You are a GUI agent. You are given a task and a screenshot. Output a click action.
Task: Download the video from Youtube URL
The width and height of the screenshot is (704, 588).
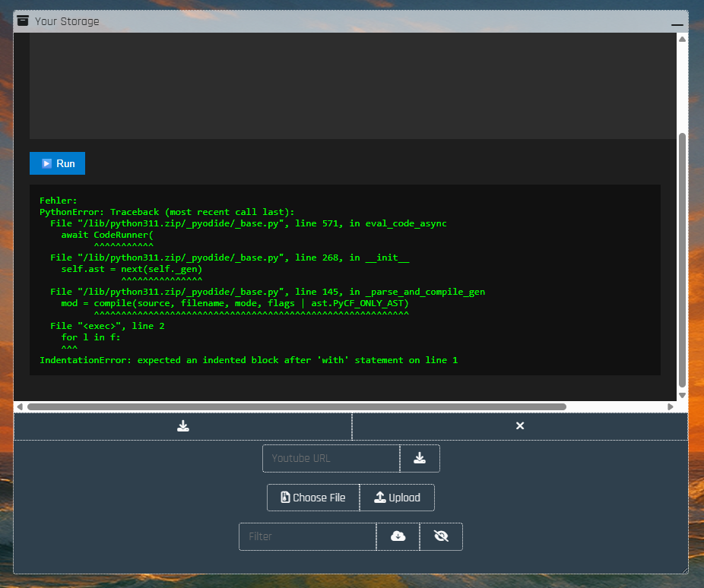coord(420,458)
